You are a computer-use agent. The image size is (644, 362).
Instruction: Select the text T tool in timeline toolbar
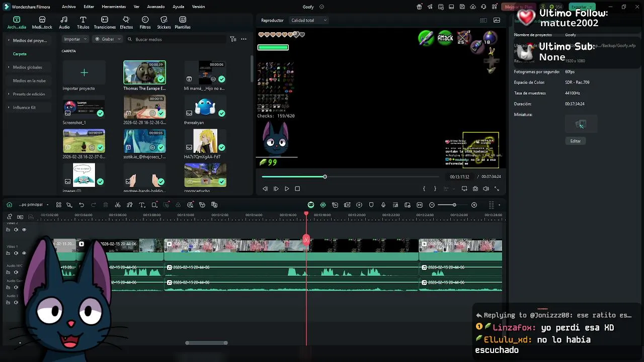click(x=142, y=205)
